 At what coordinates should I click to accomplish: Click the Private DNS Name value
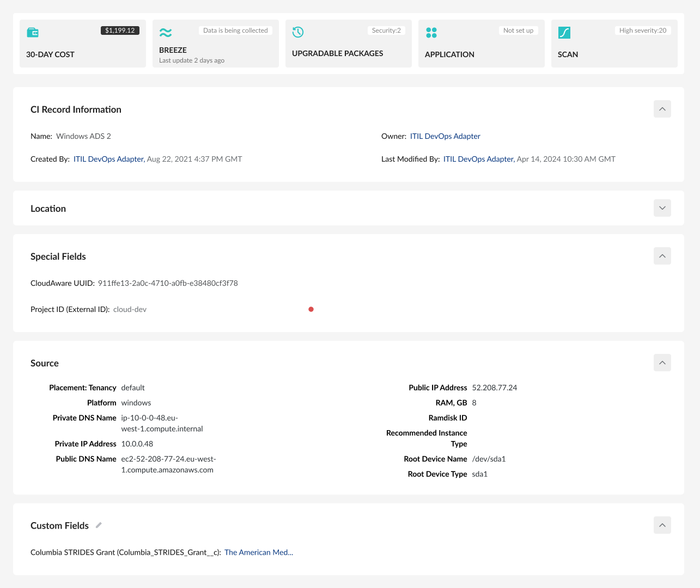tap(162, 423)
